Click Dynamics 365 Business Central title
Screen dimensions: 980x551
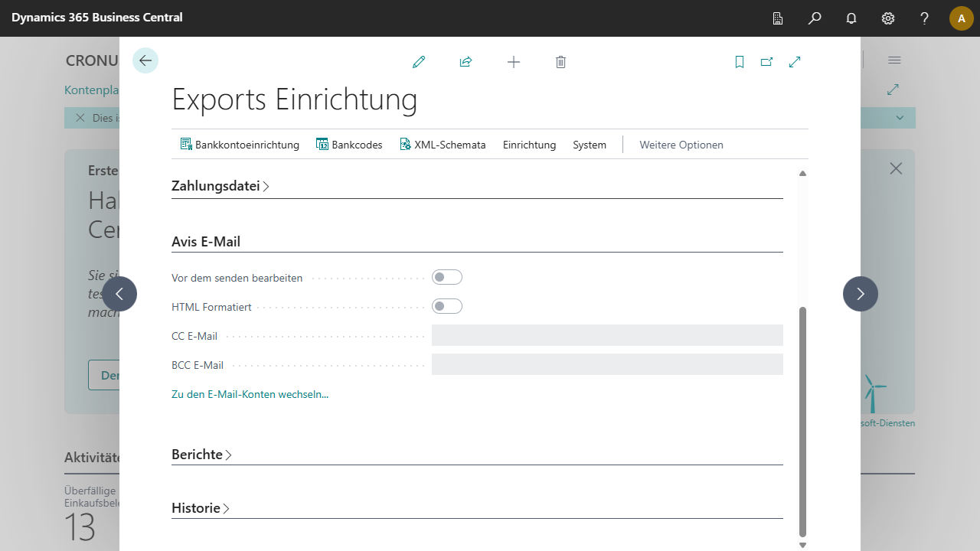[97, 17]
